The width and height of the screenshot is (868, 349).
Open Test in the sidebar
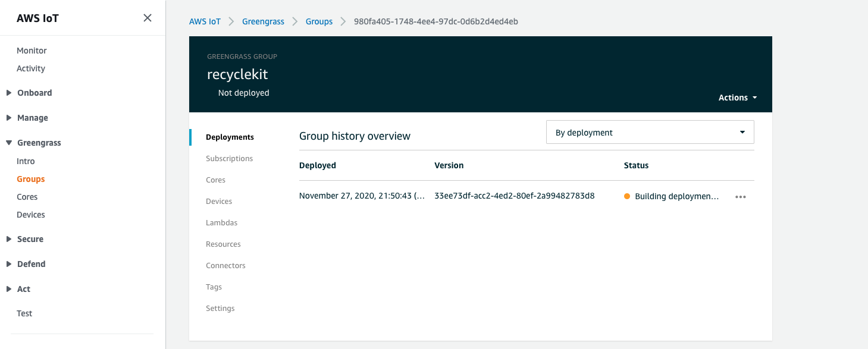24,313
